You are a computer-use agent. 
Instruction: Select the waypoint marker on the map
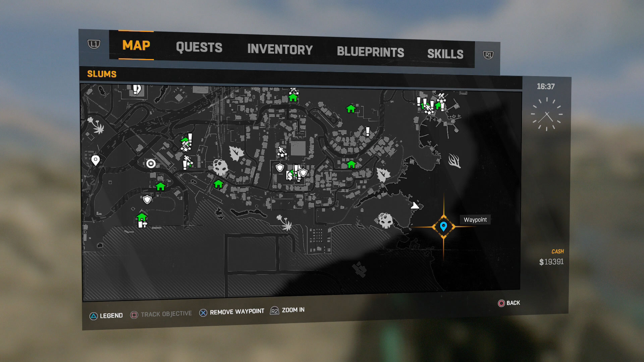(x=444, y=227)
